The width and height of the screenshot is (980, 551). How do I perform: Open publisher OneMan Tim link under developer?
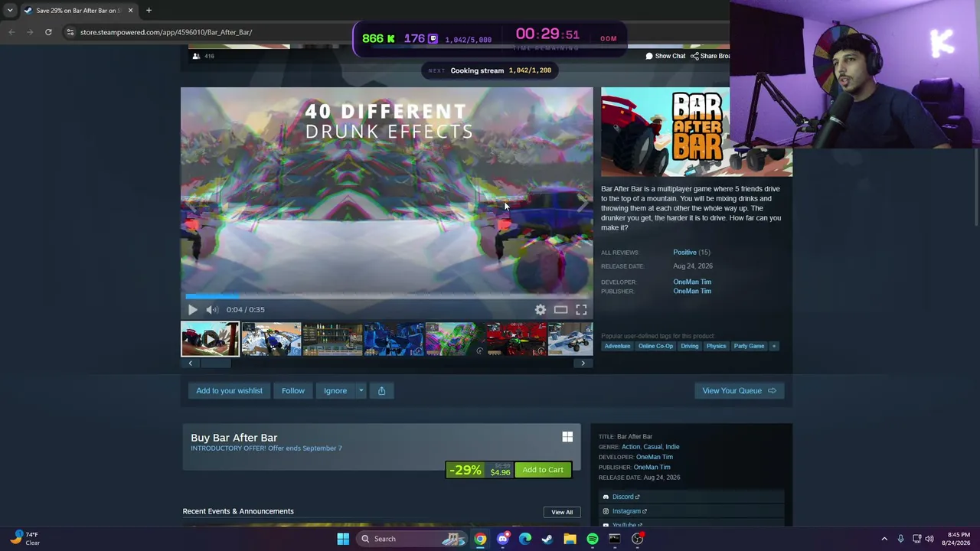click(692, 292)
